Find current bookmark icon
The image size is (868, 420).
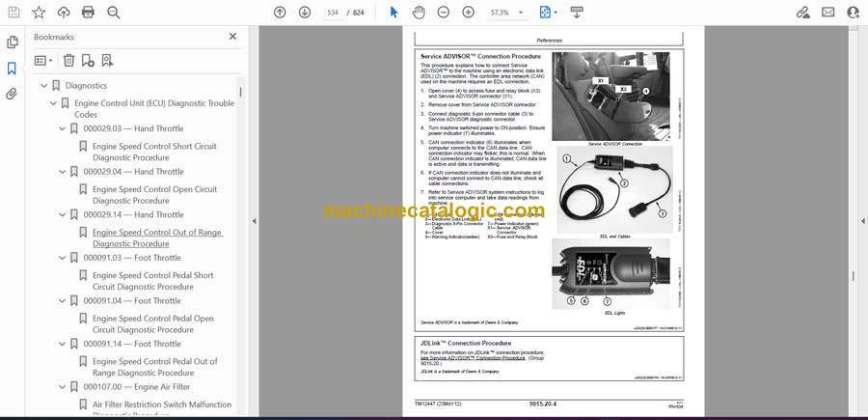(x=107, y=61)
